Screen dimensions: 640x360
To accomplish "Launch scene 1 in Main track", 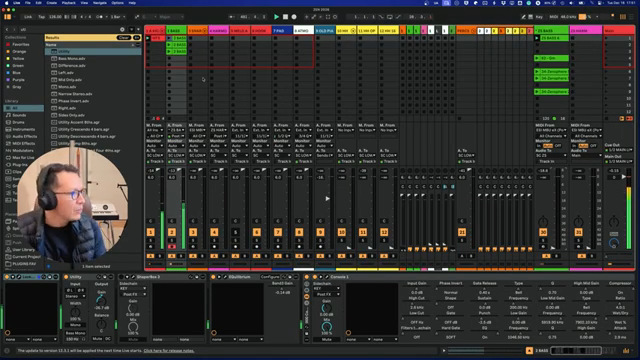I will click(x=607, y=38).
